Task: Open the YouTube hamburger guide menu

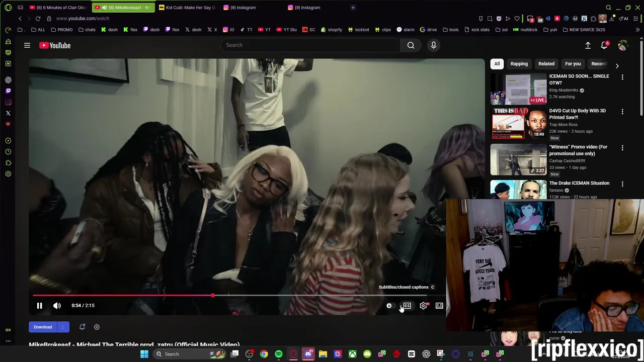Action: click(27, 45)
